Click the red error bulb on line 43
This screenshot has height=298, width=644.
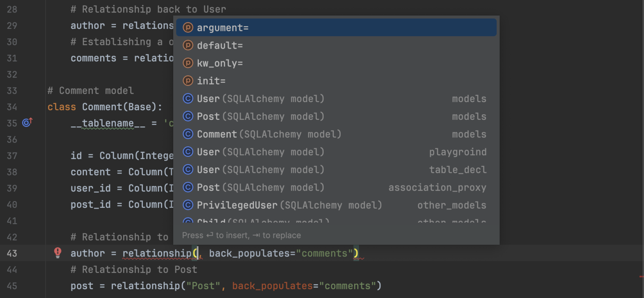58,253
